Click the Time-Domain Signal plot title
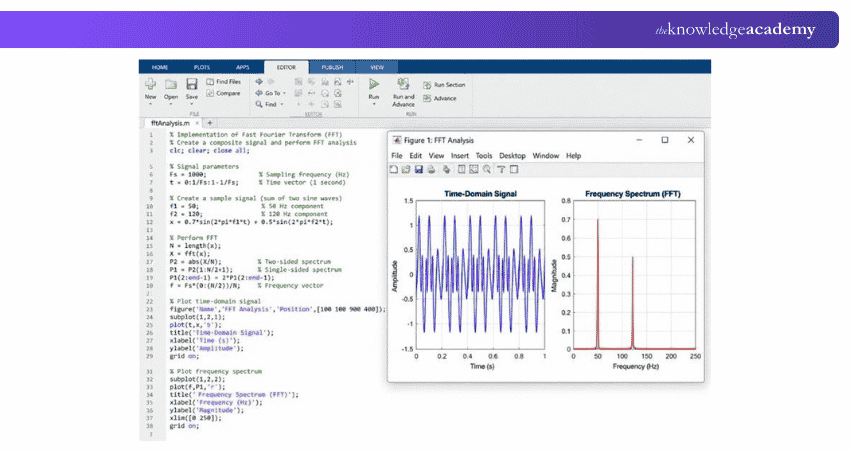The height and width of the screenshot is (450, 850). [x=480, y=194]
